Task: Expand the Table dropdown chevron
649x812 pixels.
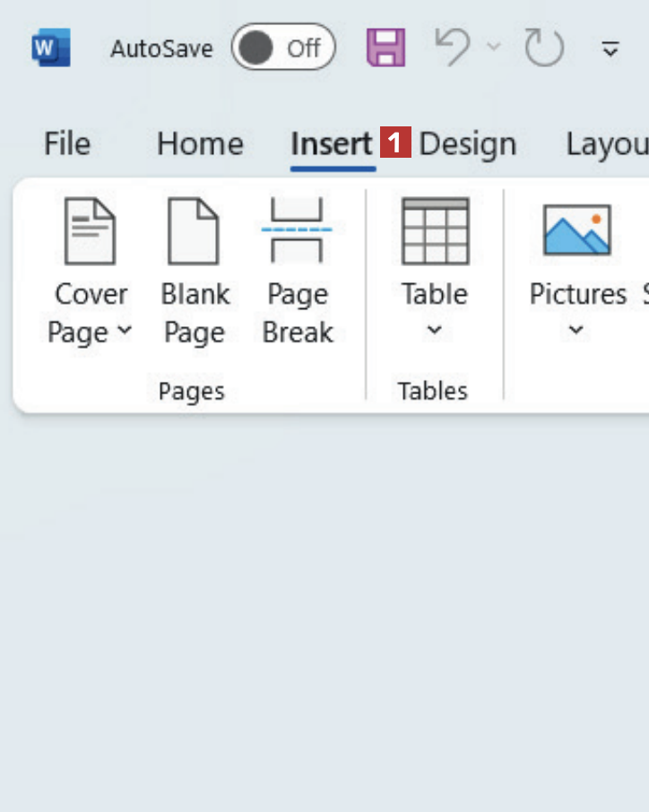Action: point(435,331)
